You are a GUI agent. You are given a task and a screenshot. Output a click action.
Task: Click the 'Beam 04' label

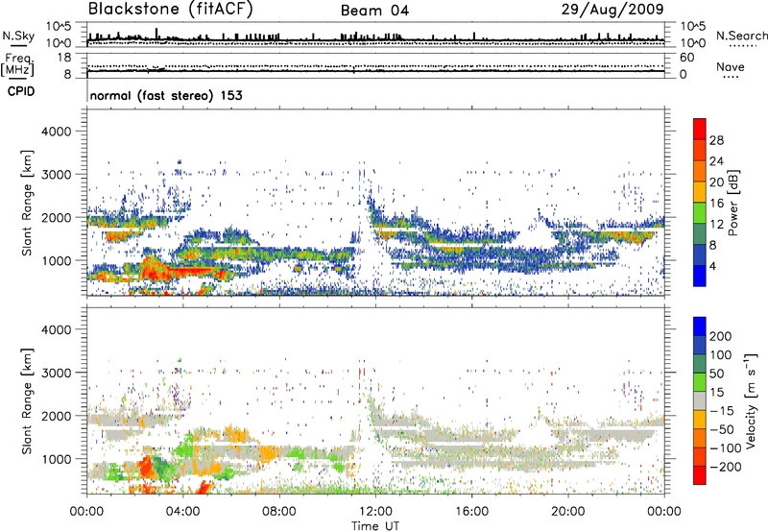[x=374, y=11]
